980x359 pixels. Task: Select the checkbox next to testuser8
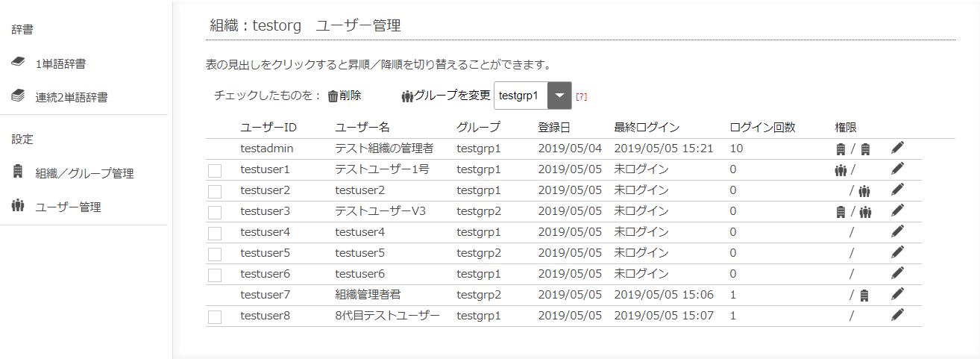(215, 317)
